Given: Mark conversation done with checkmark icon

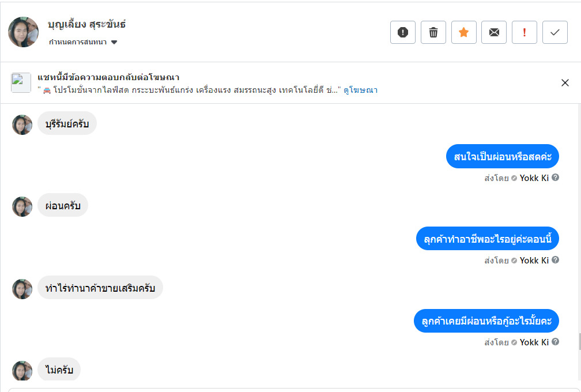Looking at the screenshot, I should [554, 32].
